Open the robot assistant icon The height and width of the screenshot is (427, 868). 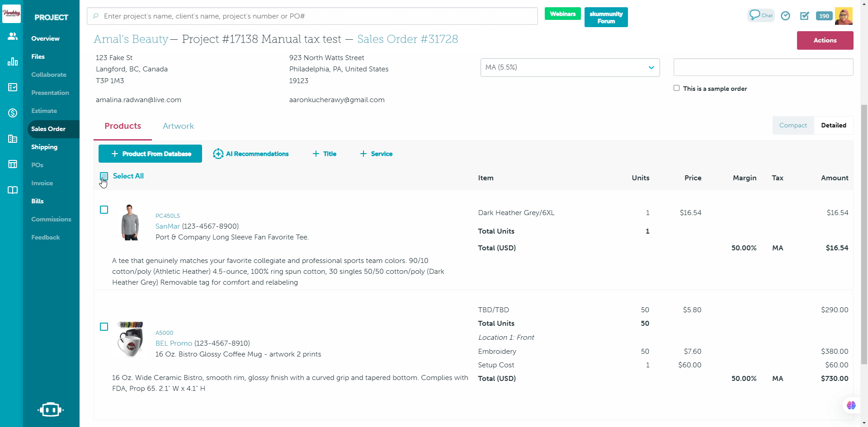pos(51,409)
